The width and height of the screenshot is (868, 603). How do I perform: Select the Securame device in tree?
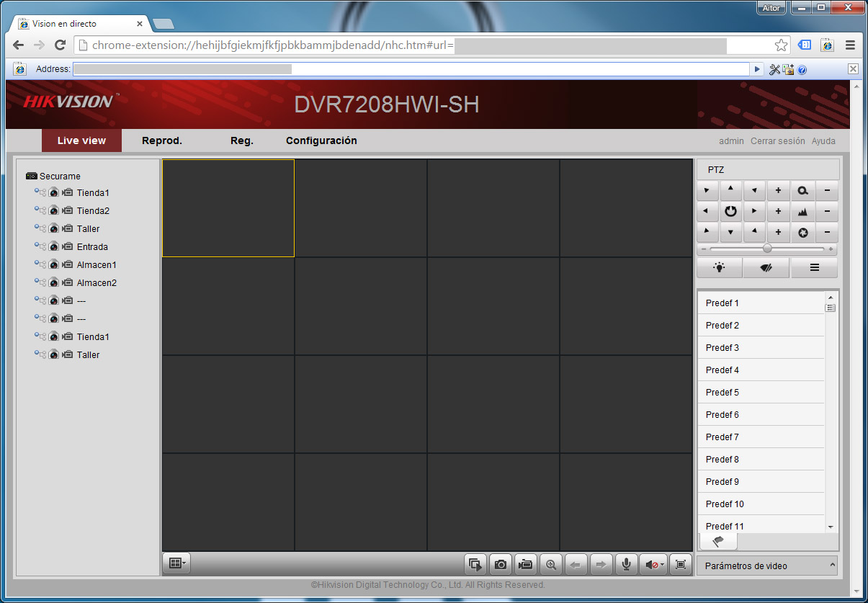pyautogui.click(x=53, y=176)
